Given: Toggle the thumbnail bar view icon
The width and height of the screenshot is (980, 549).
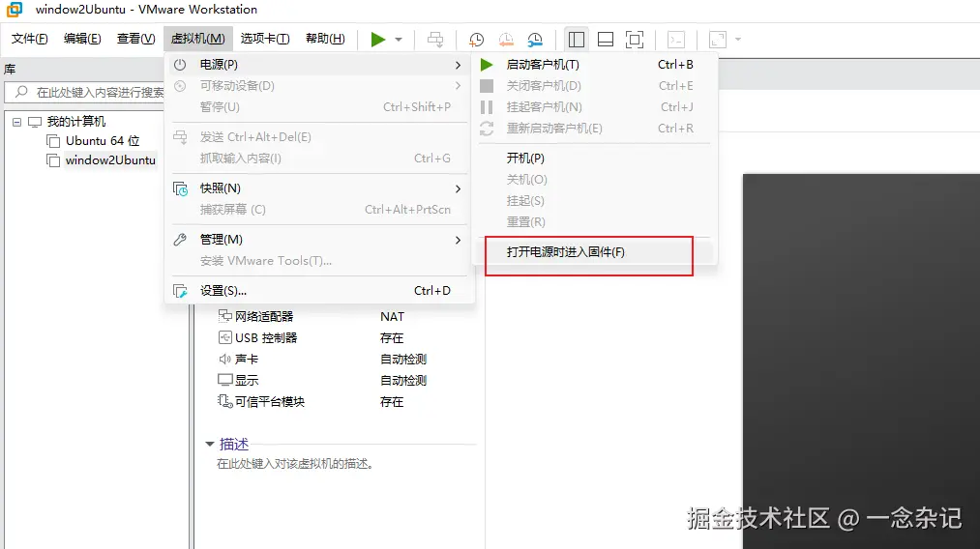Looking at the screenshot, I should point(606,40).
